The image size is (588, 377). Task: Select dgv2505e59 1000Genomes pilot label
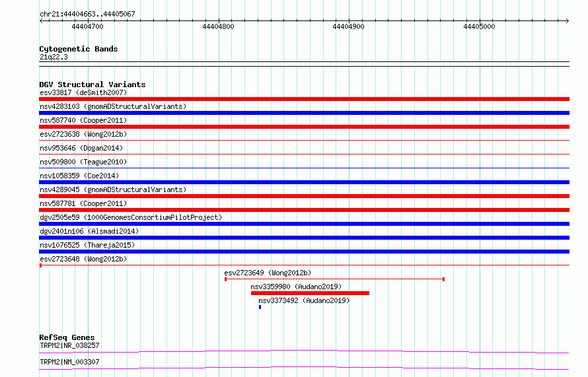(131, 217)
